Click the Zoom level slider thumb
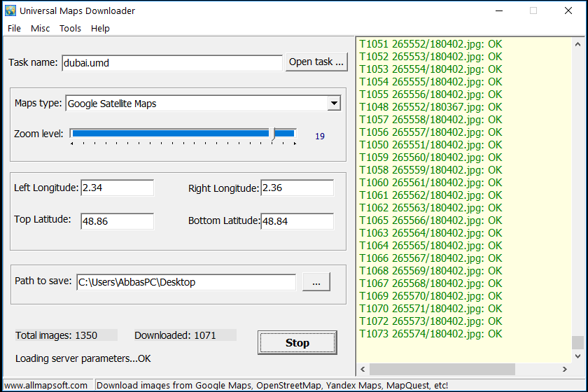This screenshot has width=588, height=392. [274, 134]
